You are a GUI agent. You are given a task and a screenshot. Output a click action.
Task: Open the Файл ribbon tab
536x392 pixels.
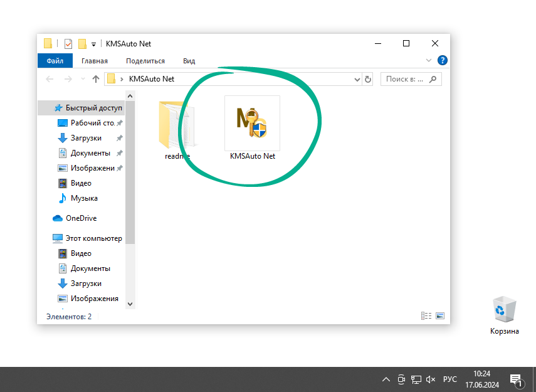pyautogui.click(x=55, y=61)
